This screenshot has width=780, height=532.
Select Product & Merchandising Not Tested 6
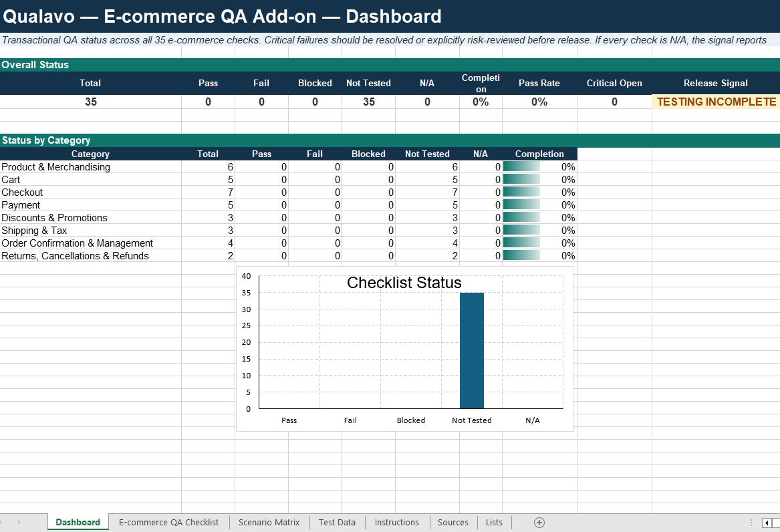point(427,167)
